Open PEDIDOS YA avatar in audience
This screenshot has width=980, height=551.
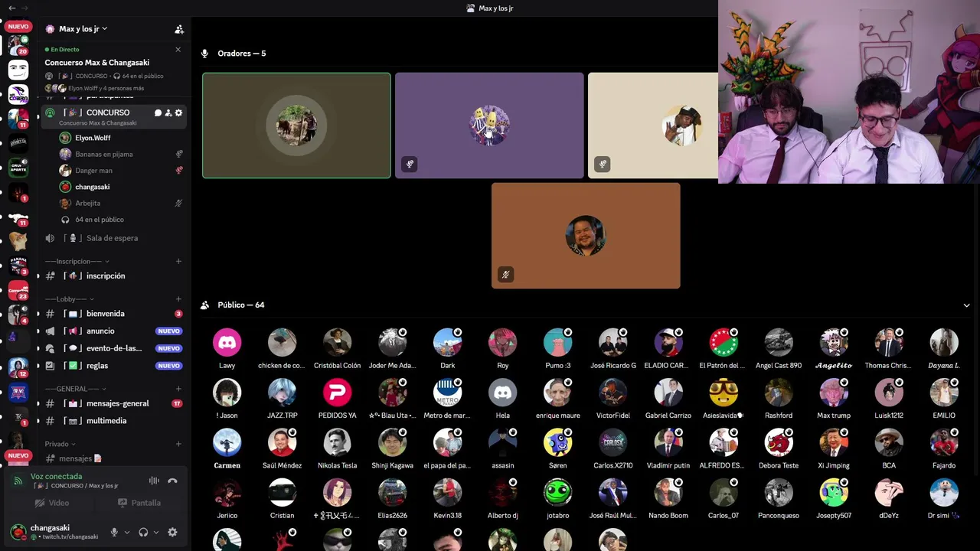pos(337,393)
